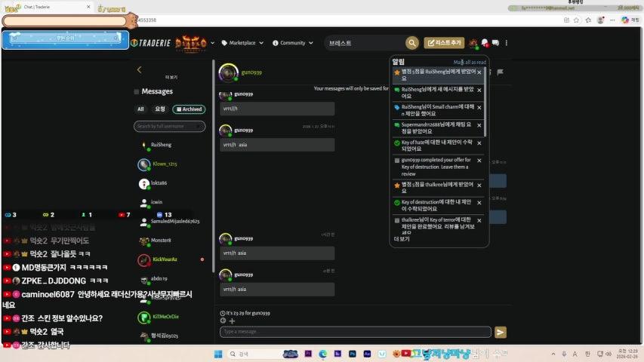Dismiss Key of destruction accepted notification
The image size is (644, 362).
click(x=479, y=203)
